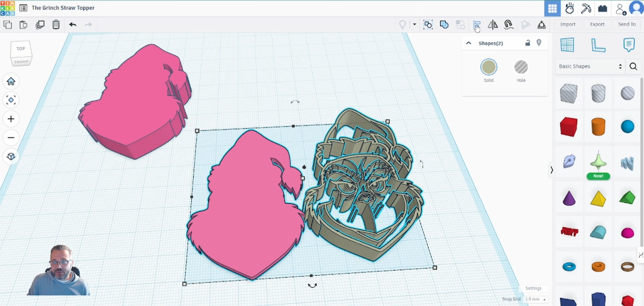The width and height of the screenshot is (644, 306).
Task: Switch to orthographic view using cube icon
Action: point(11,156)
